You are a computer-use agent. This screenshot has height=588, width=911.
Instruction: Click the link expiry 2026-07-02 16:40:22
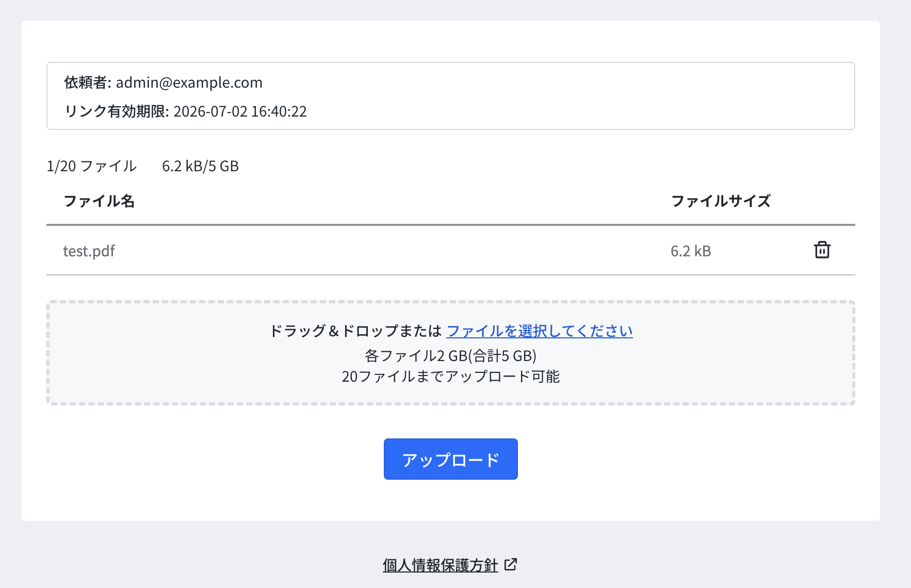(240, 111)
